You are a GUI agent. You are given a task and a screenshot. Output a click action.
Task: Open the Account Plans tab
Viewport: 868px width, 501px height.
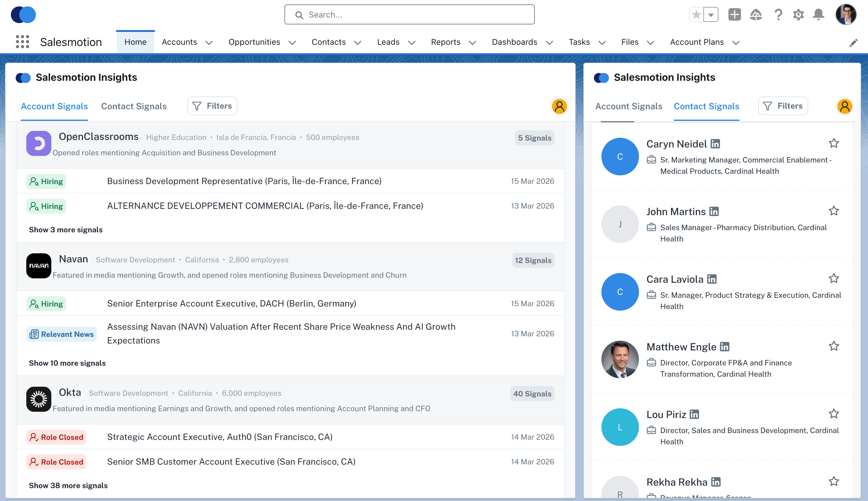697,42
